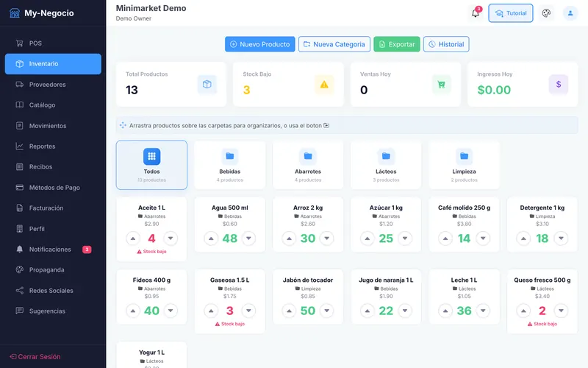Click the Gaseosa 1.5 L stock value 3

click(230, 311)
